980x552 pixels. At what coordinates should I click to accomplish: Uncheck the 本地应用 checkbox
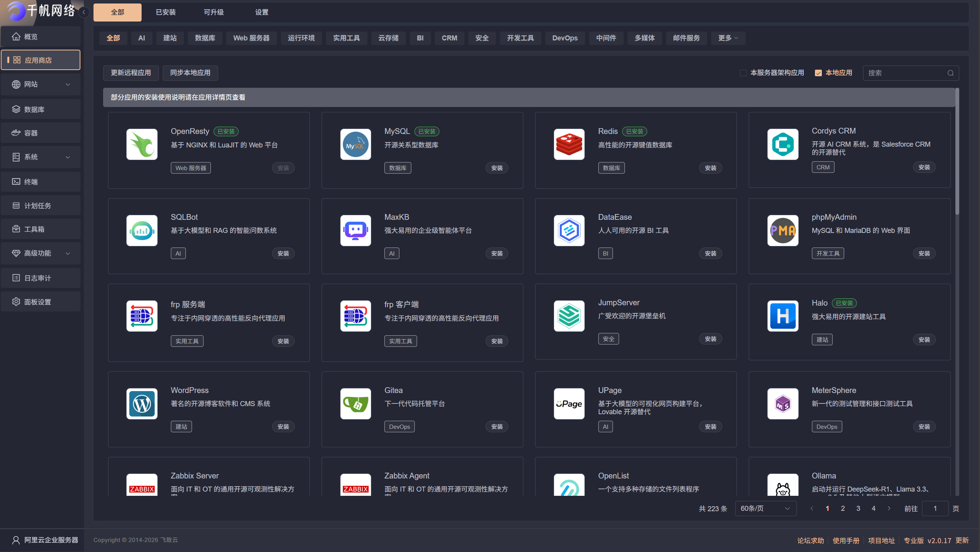coord(818,73)
